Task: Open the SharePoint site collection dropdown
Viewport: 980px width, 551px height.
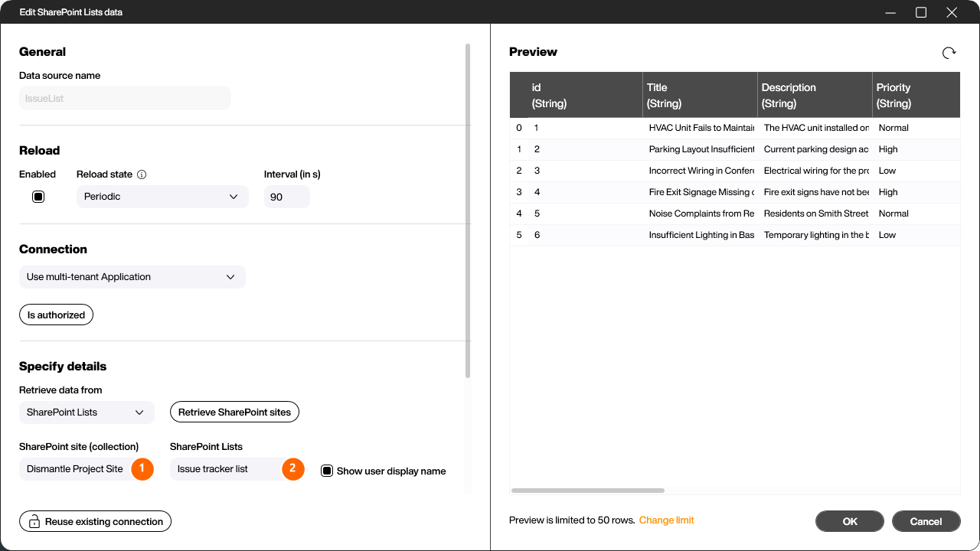Action: (x=87, y=469)
